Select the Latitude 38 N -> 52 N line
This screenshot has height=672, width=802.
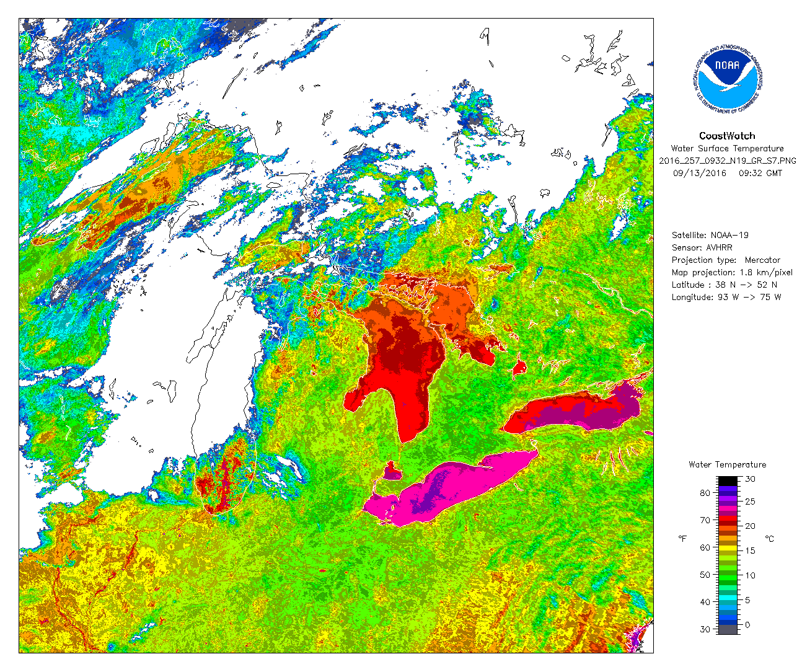[x=725, y=285]
